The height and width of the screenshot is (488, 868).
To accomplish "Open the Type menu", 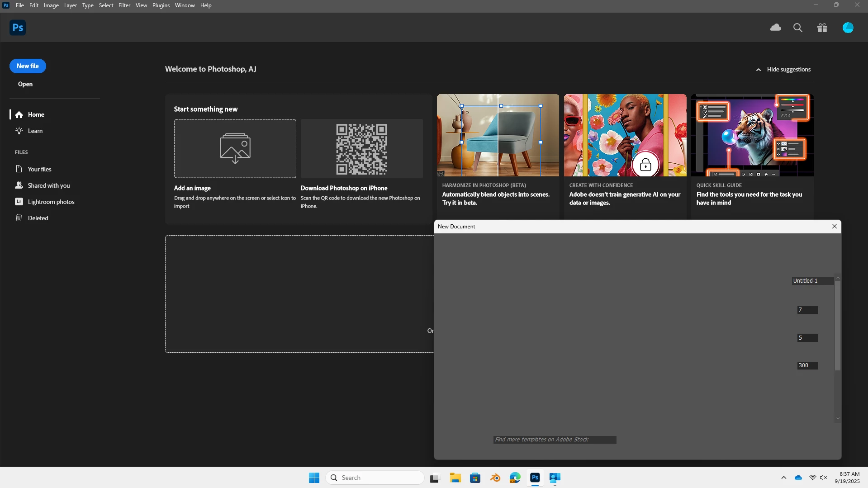I will coord(88,5).
